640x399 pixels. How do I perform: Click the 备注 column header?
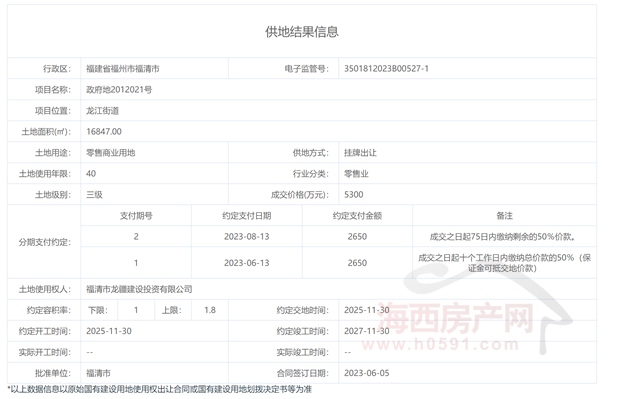[x=504, y=216]
